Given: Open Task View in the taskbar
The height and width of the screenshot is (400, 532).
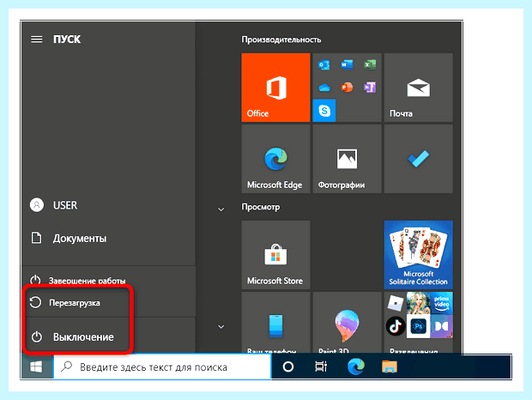Looking at the screenshot, I should coord(321,367).
